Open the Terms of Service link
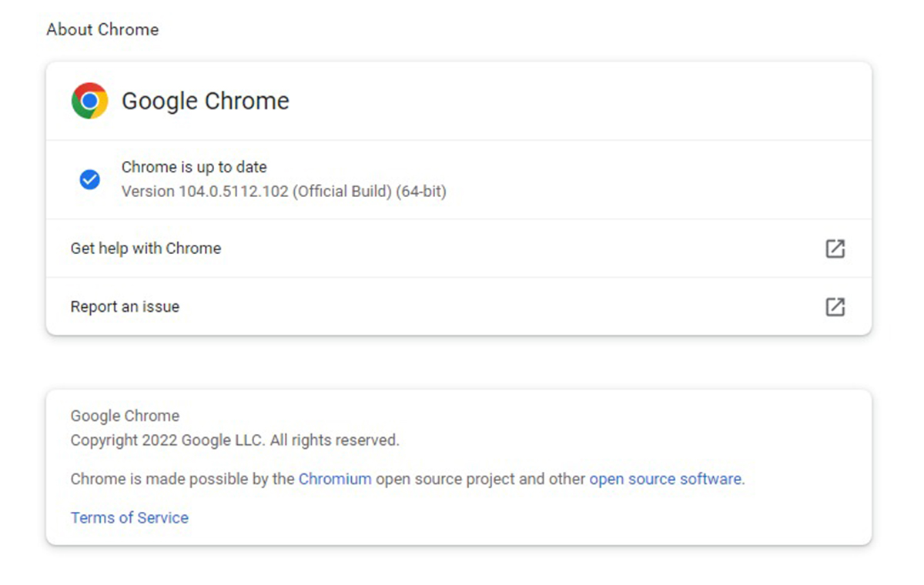Viewport: 924px width, 585px height. [129, 517]
